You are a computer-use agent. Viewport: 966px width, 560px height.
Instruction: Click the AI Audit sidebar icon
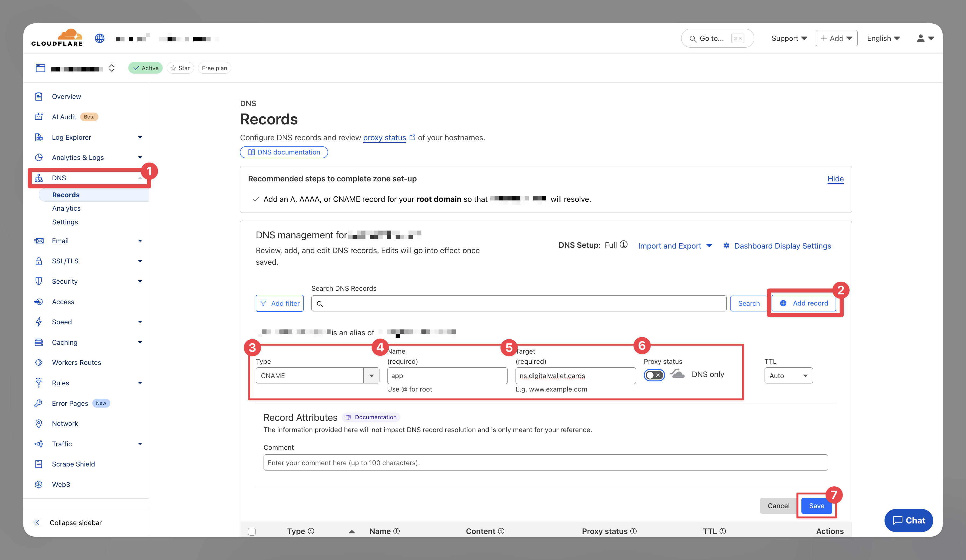39,117
